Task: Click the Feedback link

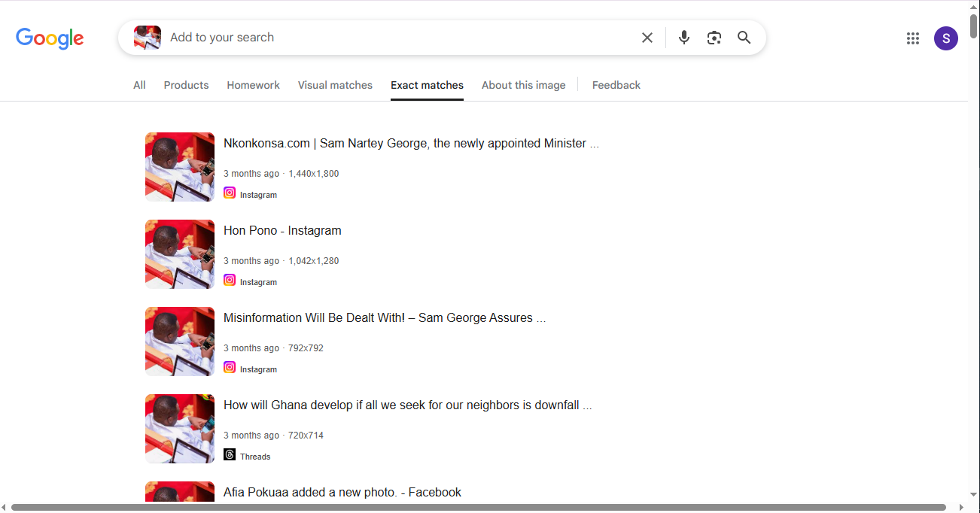Action: click(616, 85)
